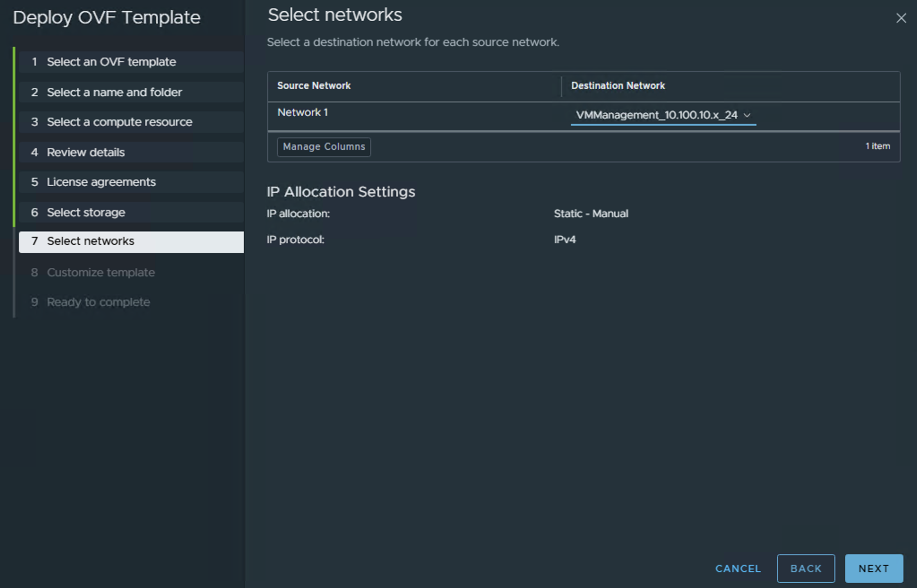The height and width of the screenshot is (588, 917).
Task: Go to step 1 Select an OVF template
Action: point(111,62)
